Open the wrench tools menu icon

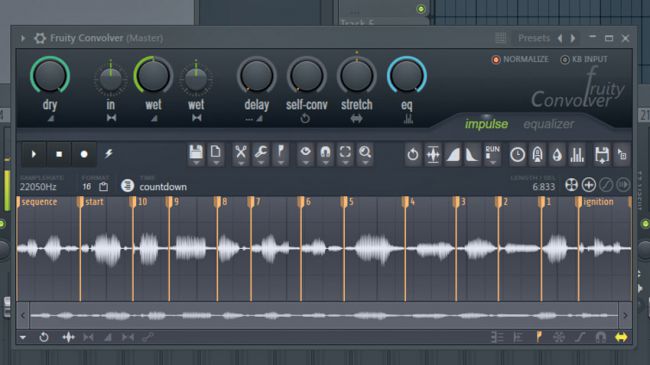point(261,154)
